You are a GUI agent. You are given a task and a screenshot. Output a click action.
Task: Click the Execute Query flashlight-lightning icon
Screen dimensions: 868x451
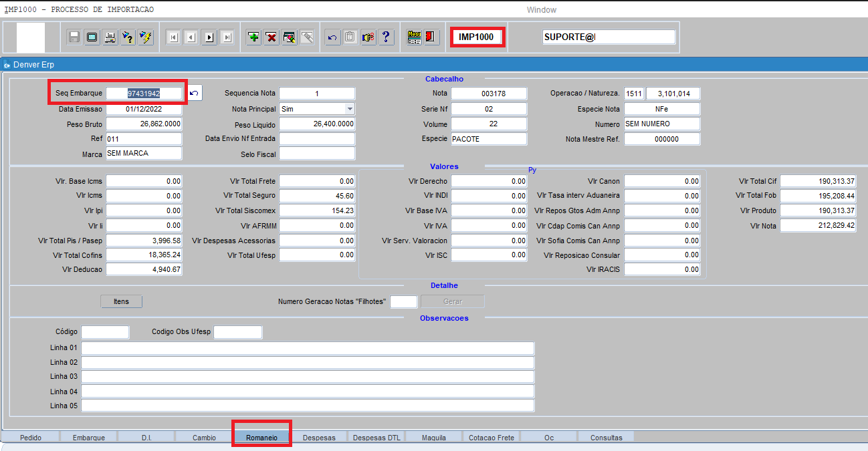point(146,37)
